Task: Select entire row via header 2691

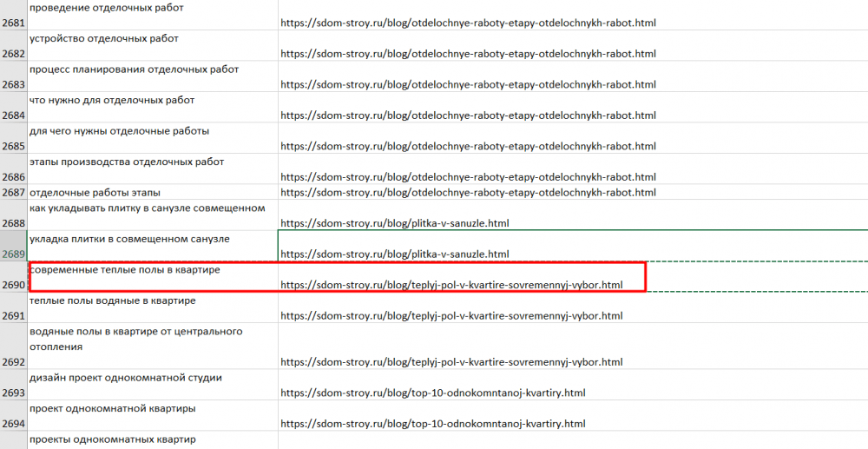Action: coord(13,307)
